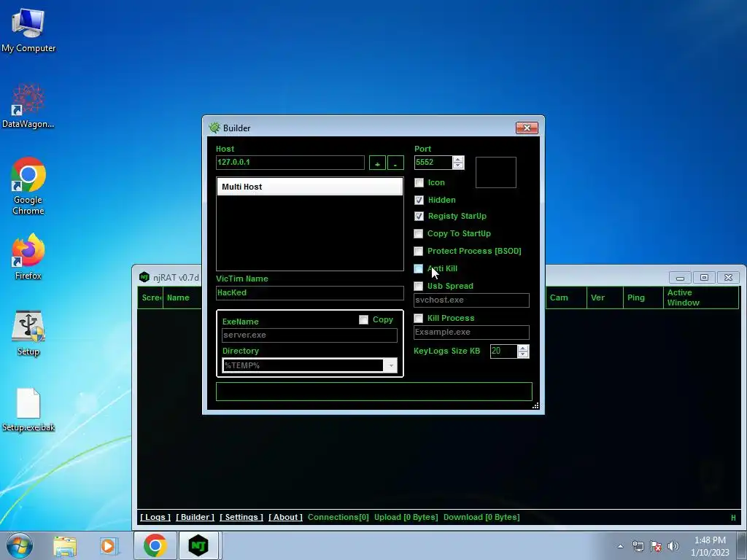The image size is (747, 560).
Task: Toggle the Copy To StartUp checkbox
Action: (418, 233)
